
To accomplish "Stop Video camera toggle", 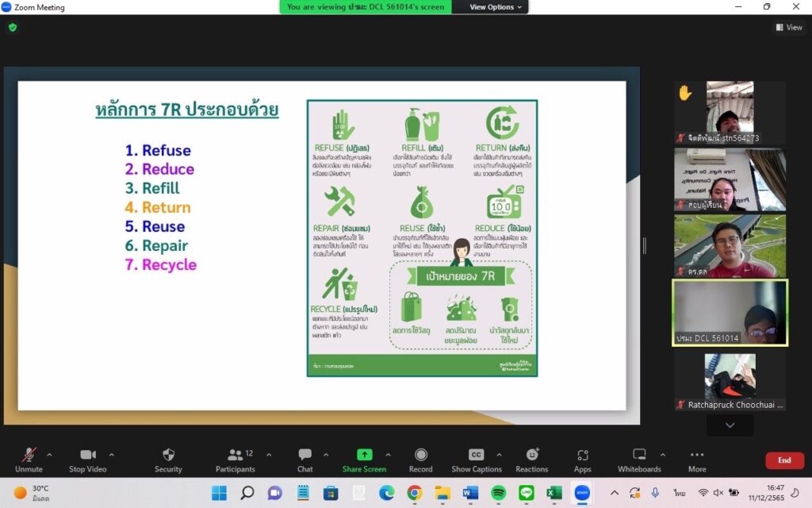I will point(87,459).
